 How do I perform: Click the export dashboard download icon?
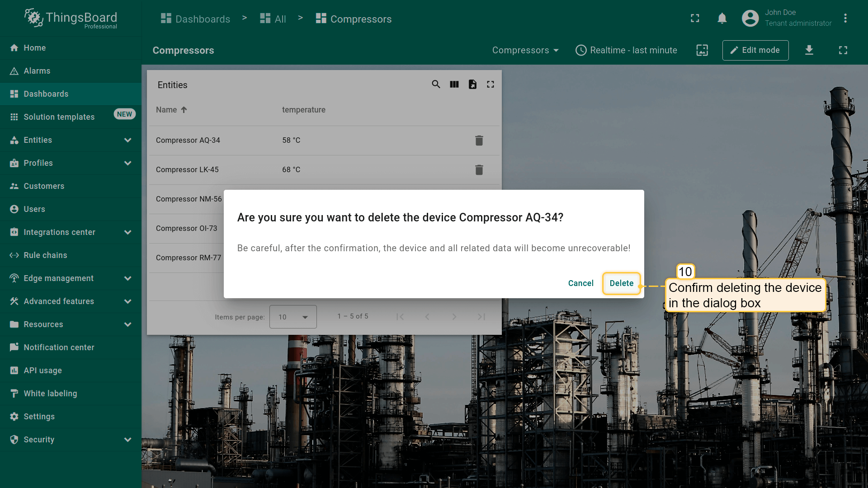[809, 50]
